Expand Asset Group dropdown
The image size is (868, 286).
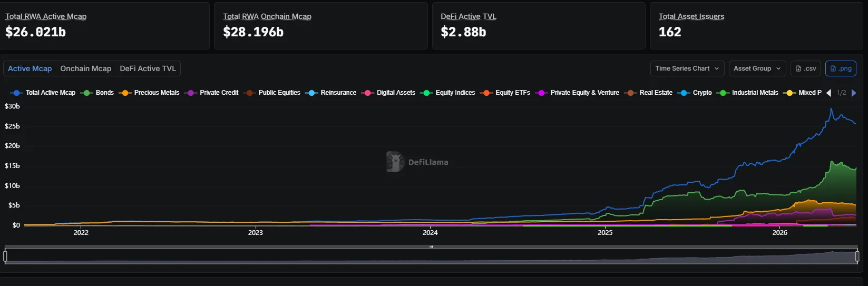coord(757,68)
